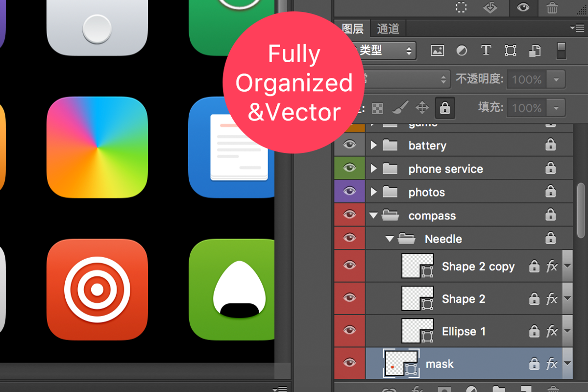
Task: Click the lock icon on phone service group
Action: point(550,168)
